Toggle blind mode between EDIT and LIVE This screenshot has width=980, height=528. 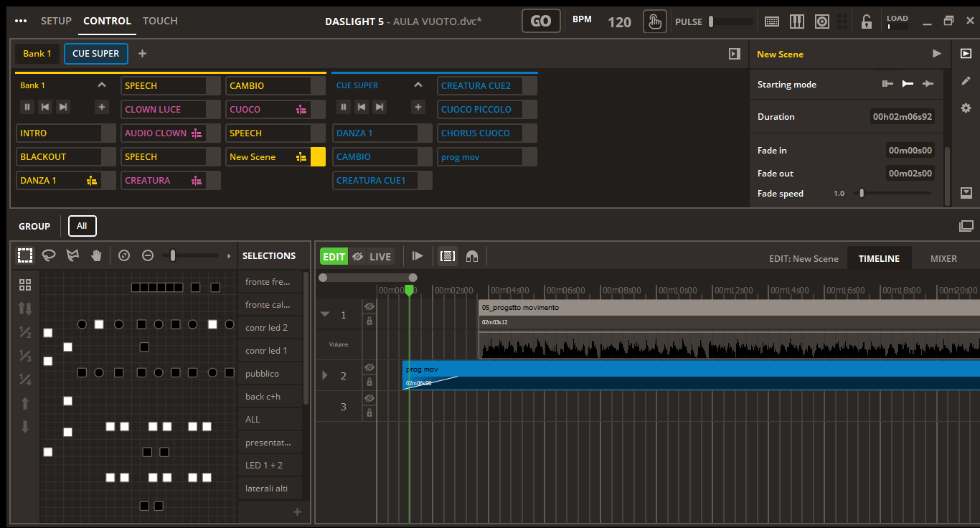coord(357,256)
